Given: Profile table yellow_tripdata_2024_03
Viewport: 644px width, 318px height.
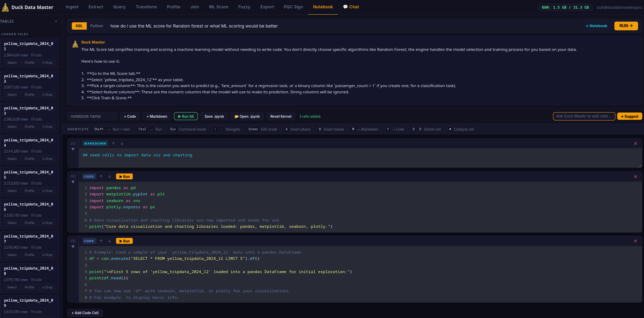Looking at the screenshot, I should (30, 127).
